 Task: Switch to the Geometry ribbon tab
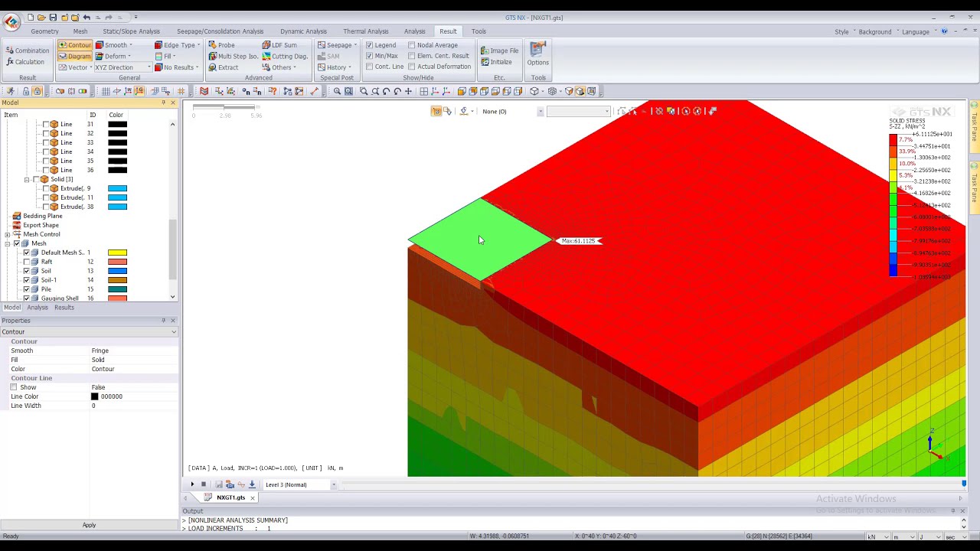[x=44, y=31]
